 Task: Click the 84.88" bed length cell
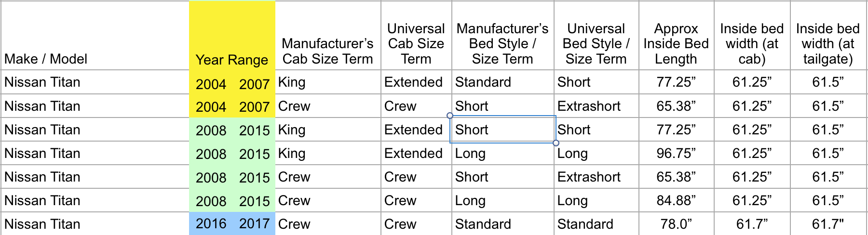point(676,201)
